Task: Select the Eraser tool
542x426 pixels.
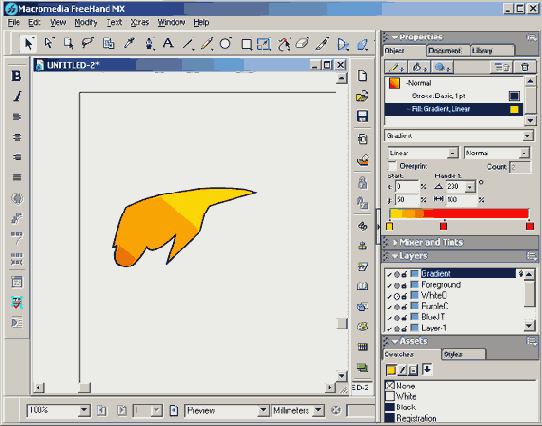Action: pyautogui.click(x=302, y=44)
